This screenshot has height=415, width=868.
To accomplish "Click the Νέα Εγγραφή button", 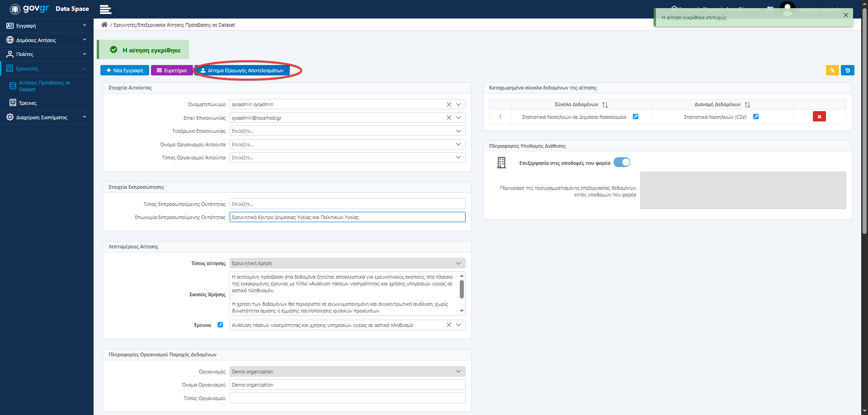I will [125, 70].
